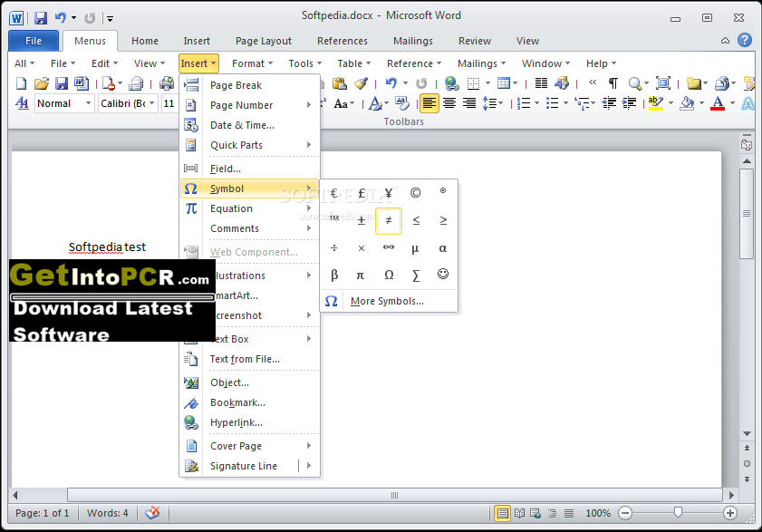Open the Equation submenu
This screenshot has width=762, height=532.
[x=250, y=208]
